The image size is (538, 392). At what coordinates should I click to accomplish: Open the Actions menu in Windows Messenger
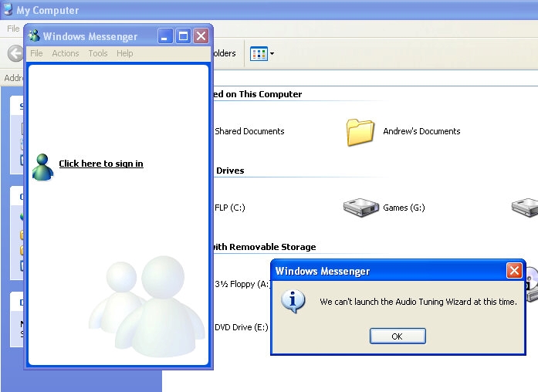(x=66, y=53)
